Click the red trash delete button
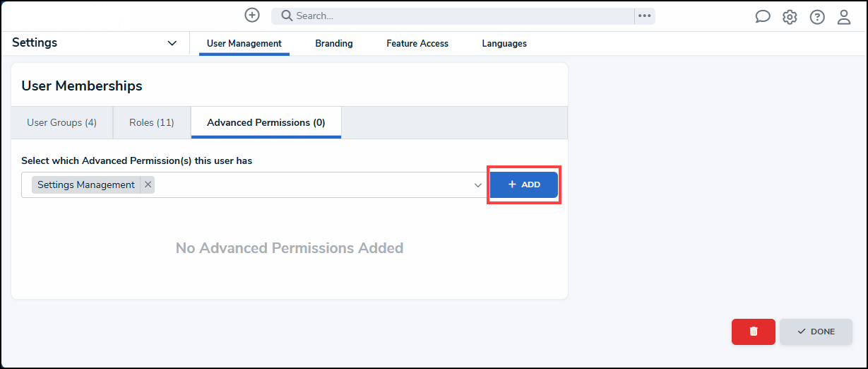The width and height of the screenshot is (868, 369). click(754, 332)
